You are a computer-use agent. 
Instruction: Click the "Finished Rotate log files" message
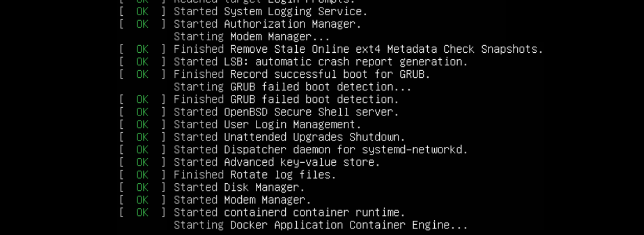click(255, 174)
